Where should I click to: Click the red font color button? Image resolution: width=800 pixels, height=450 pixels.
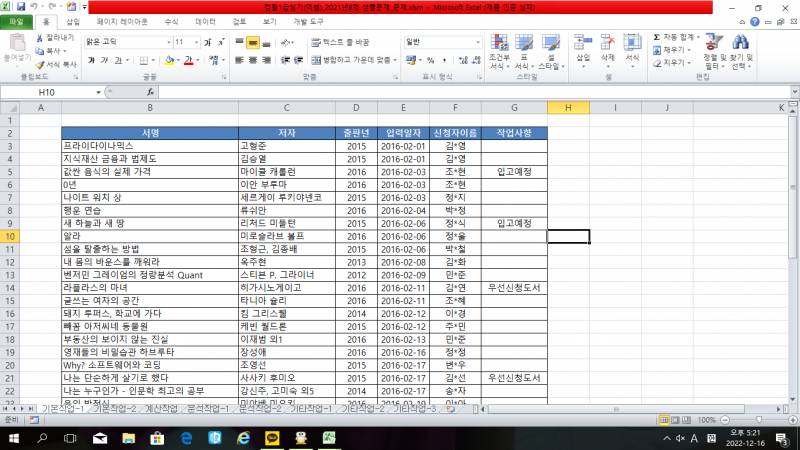[187, 60]
